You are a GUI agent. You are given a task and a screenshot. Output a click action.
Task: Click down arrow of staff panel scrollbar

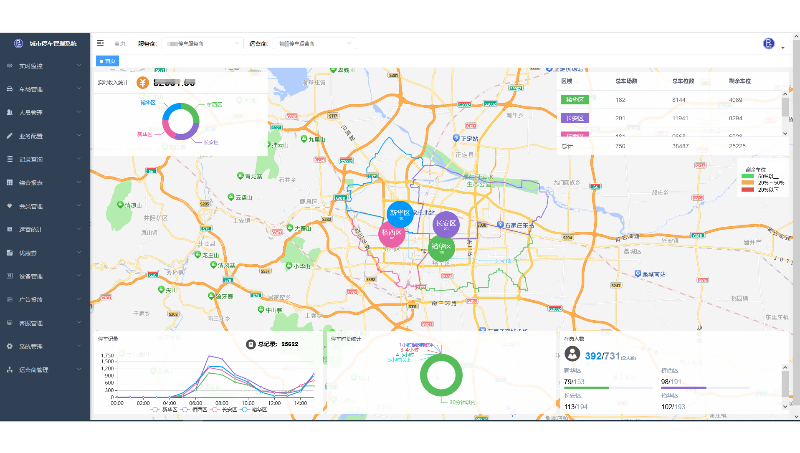click(x=785, y=407)
